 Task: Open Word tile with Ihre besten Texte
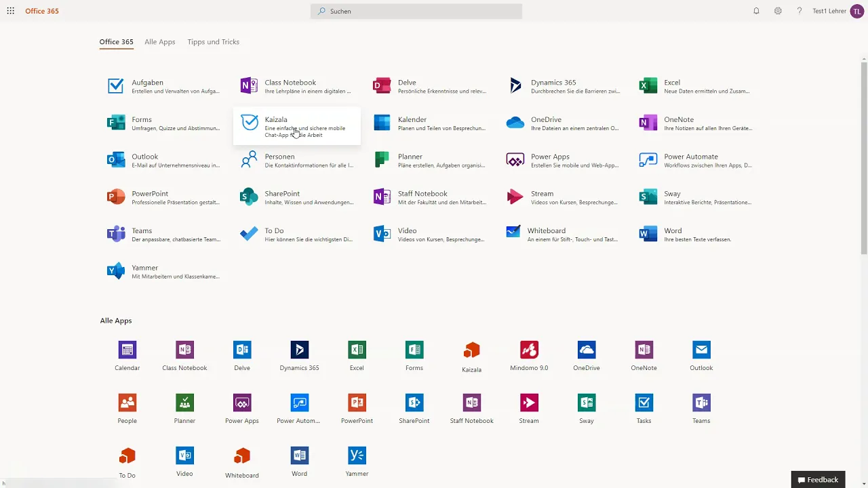coord(696,235)
